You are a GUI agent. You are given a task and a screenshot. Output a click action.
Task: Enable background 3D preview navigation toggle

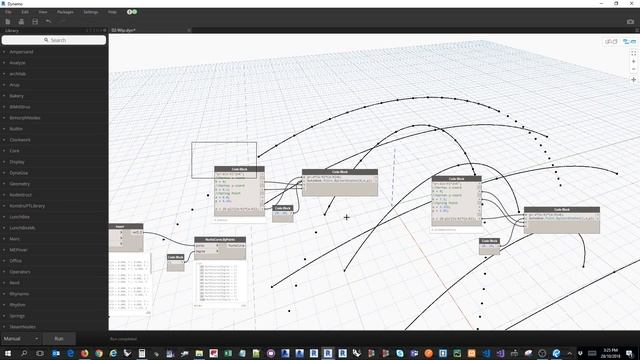pyautogui.click(x=611, y=42)
